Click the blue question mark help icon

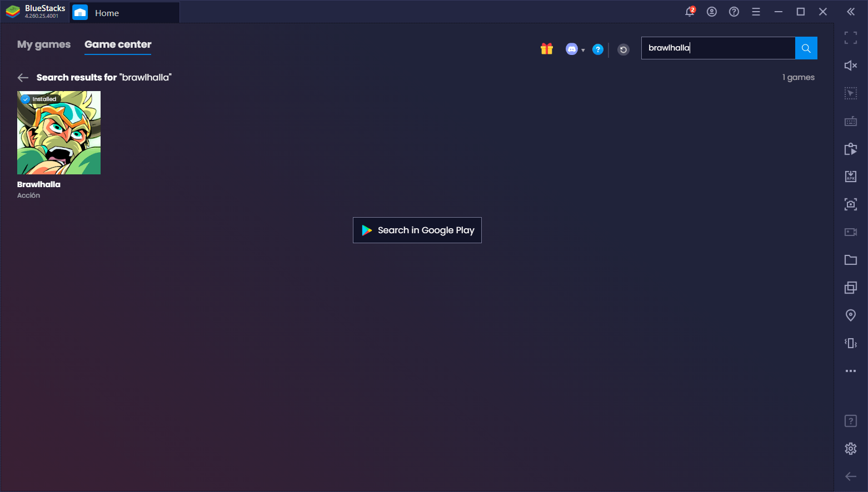tap(598, 49)
